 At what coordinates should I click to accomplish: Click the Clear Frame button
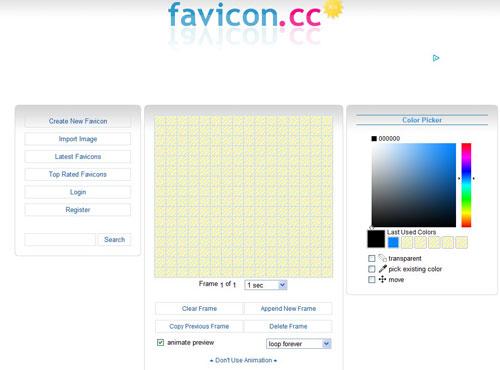point(199,308)
